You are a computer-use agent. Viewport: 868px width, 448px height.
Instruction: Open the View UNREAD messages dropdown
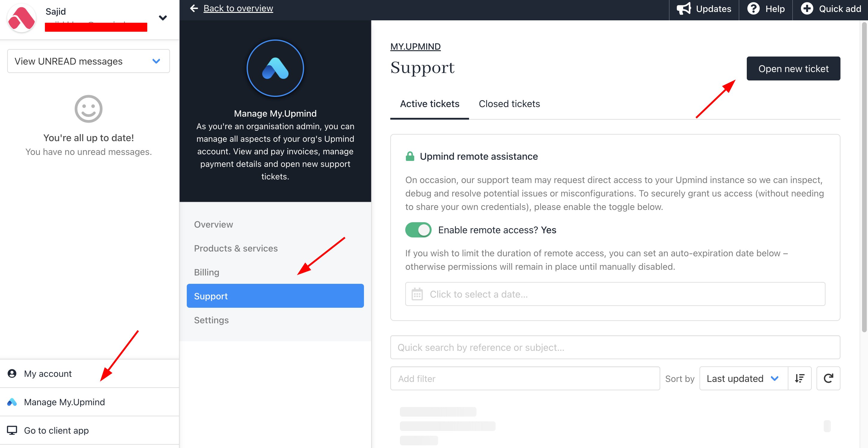[x=88, y=61]
